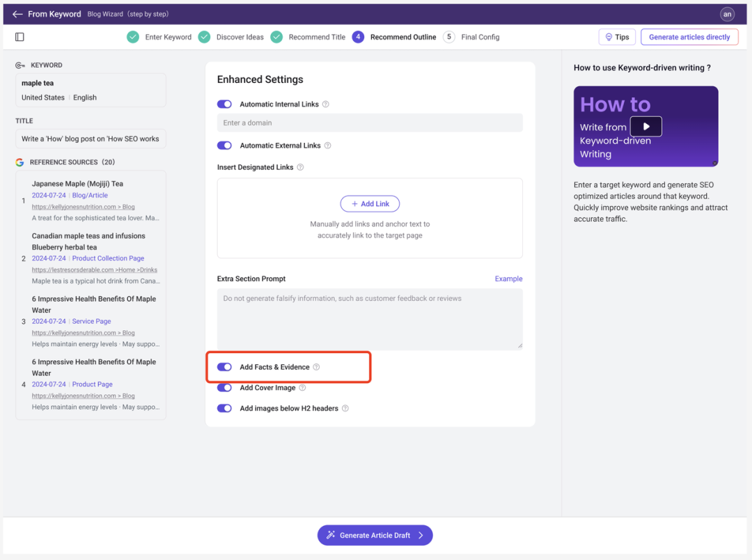The height and width of the screenshot is (560, 752).
Task: Click the Recommend Title step checkmark
Action: click(276, 37)
